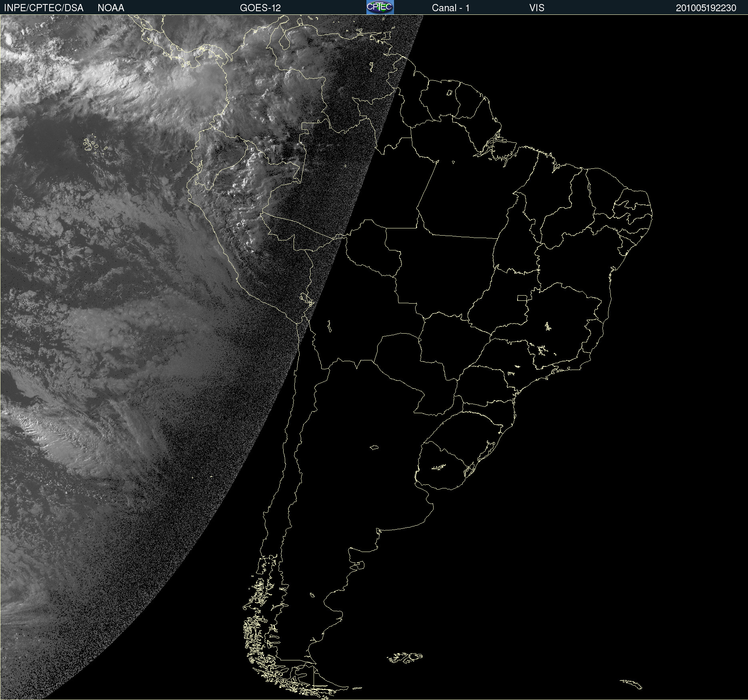Image resolution: width=748 pixels, height=700 pixels.
Task: Click the VIS channel label
Action: pyautogui.click(x=537, y=8)
